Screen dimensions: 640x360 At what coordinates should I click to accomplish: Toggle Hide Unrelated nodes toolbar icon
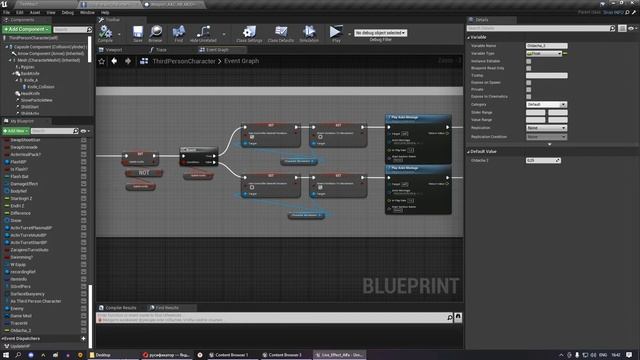coord(203,32)
